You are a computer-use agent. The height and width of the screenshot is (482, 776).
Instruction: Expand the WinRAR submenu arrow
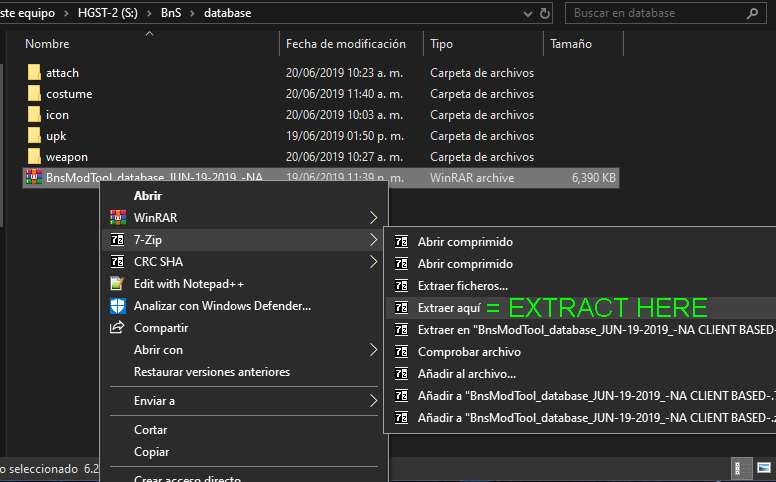(373, 217)
